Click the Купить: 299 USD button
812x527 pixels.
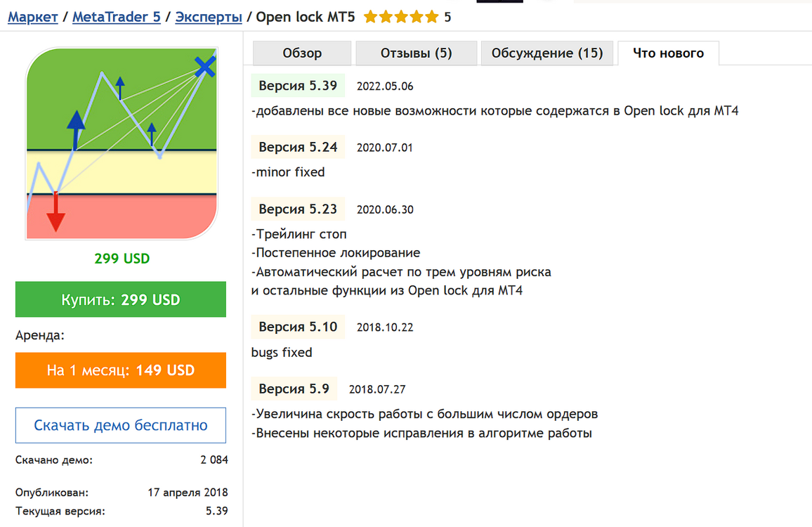pos(121,299)
